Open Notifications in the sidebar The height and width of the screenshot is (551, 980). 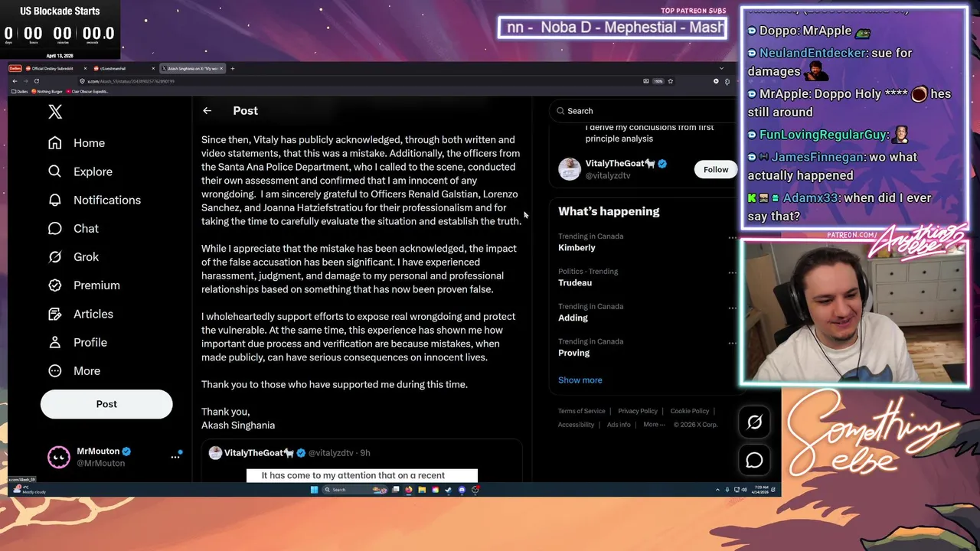pyautogui.click(x=93, y=200)
